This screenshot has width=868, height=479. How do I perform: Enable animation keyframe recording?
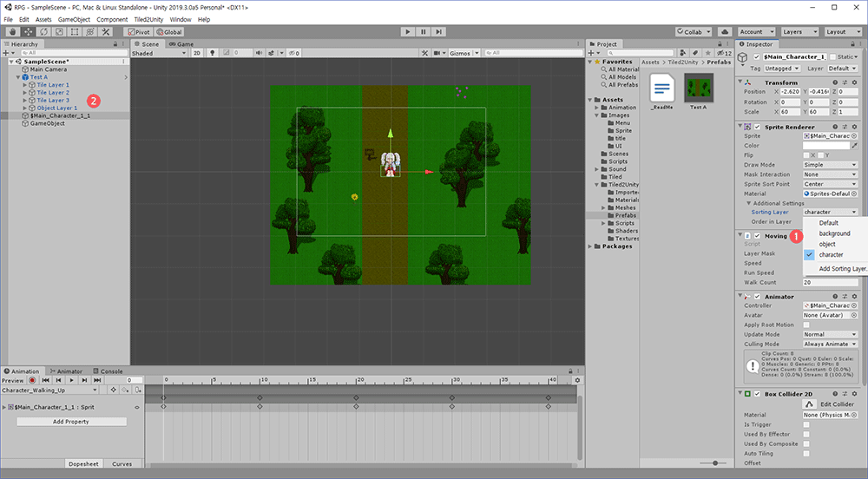[32, 381]
